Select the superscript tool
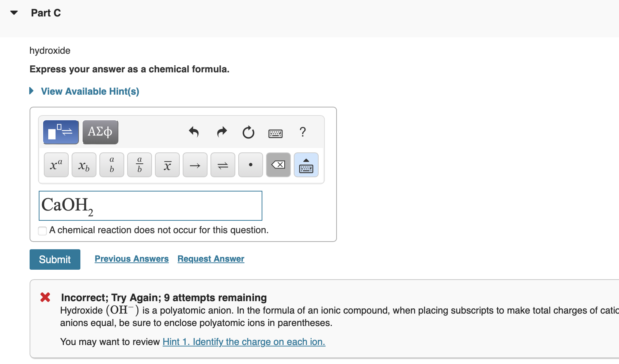619x364 pixels. point(56,165)
